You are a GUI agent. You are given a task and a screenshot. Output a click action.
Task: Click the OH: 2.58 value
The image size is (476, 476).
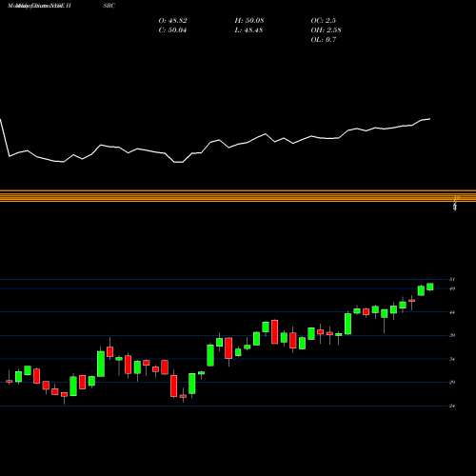point(326,30)
